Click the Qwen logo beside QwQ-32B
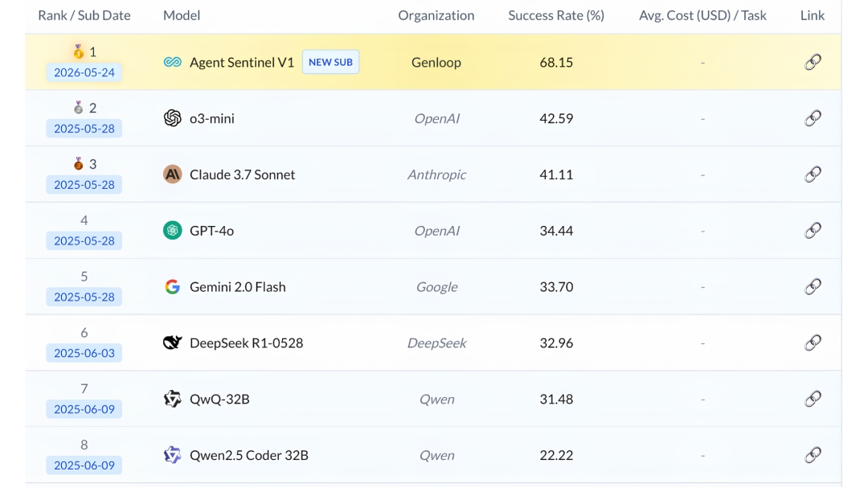Image resolution: width=868 pixels, height=488 pixels. point(172,399)
